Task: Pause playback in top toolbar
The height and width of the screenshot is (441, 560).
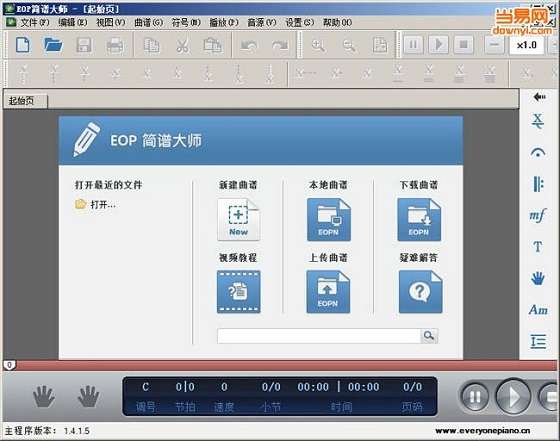Action: (413, 44)
